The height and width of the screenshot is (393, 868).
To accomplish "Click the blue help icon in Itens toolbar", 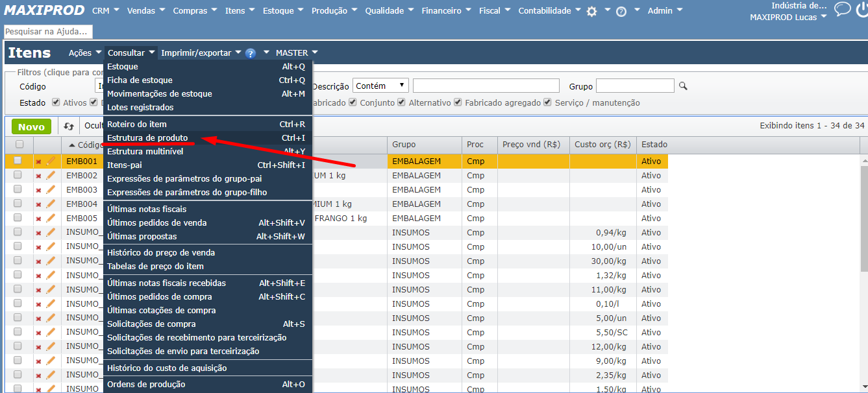I will (251, 53).
